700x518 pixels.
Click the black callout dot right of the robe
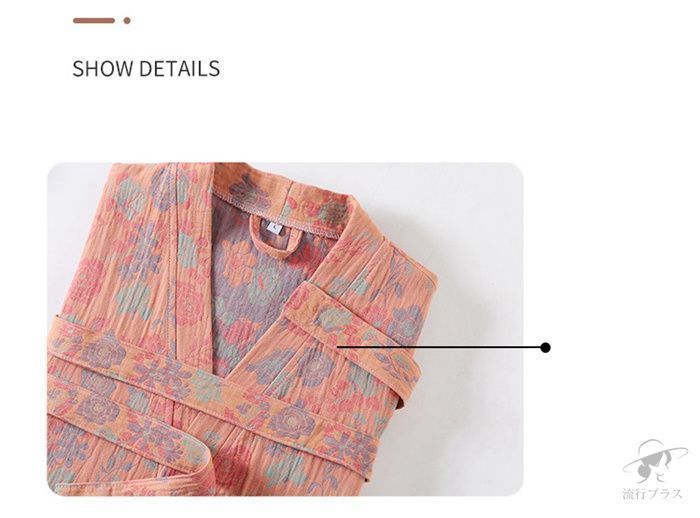[x=545, y=347]
